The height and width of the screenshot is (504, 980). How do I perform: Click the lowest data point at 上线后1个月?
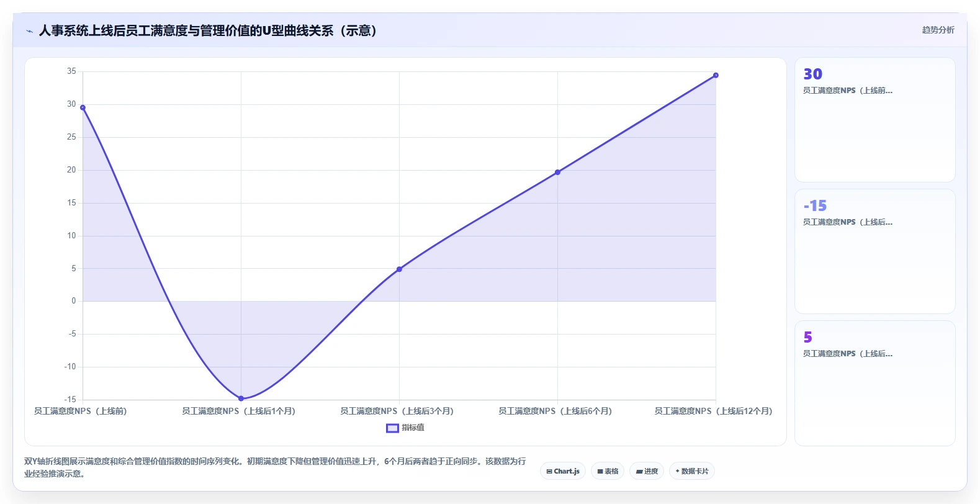[x=241, y=398]
